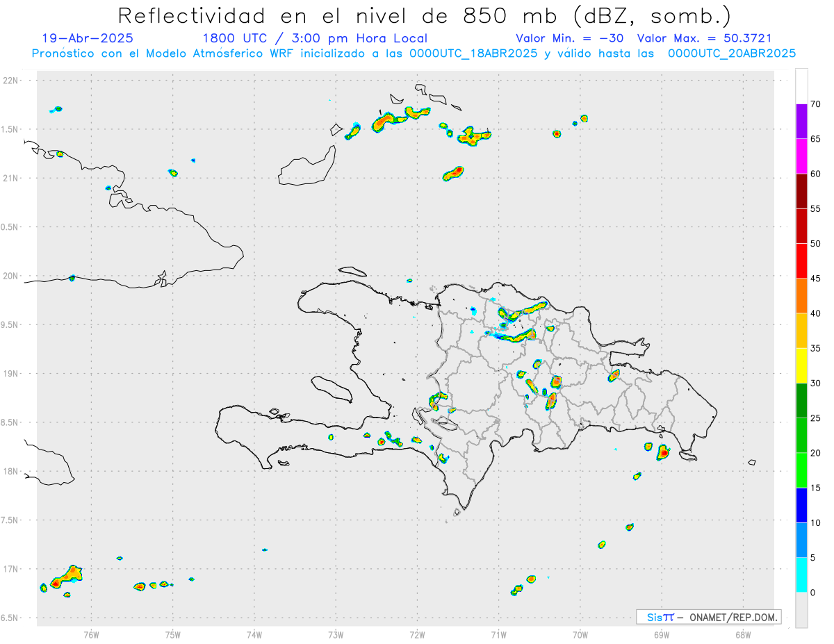Screen dimensions: 834x644
Task: Click the "0" colorbar tick label
Action: click(x=813, y=593)
